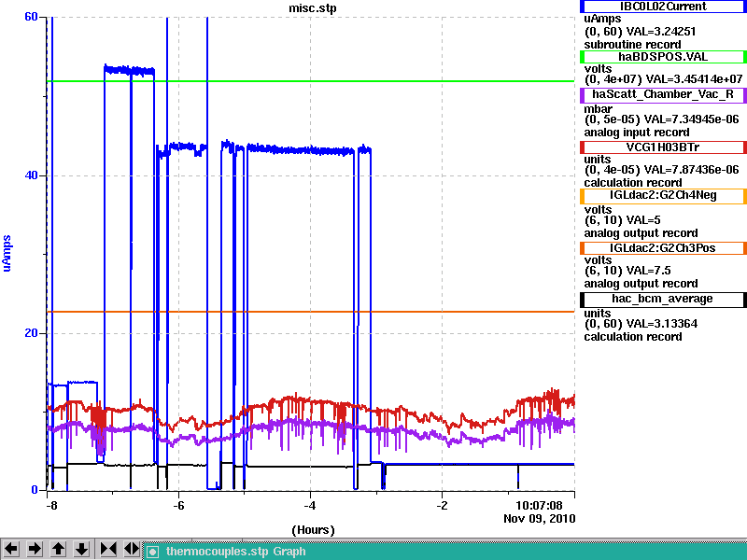The height and width of the screenshot is (560, 747).
Task: Click the misc.stp graph title
Action: [313, 8]
